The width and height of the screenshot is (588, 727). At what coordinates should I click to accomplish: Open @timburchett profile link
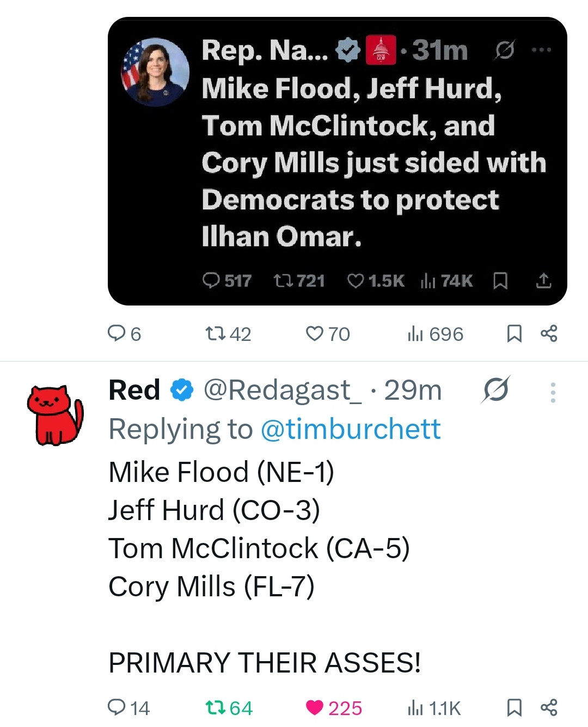(351, 429)
